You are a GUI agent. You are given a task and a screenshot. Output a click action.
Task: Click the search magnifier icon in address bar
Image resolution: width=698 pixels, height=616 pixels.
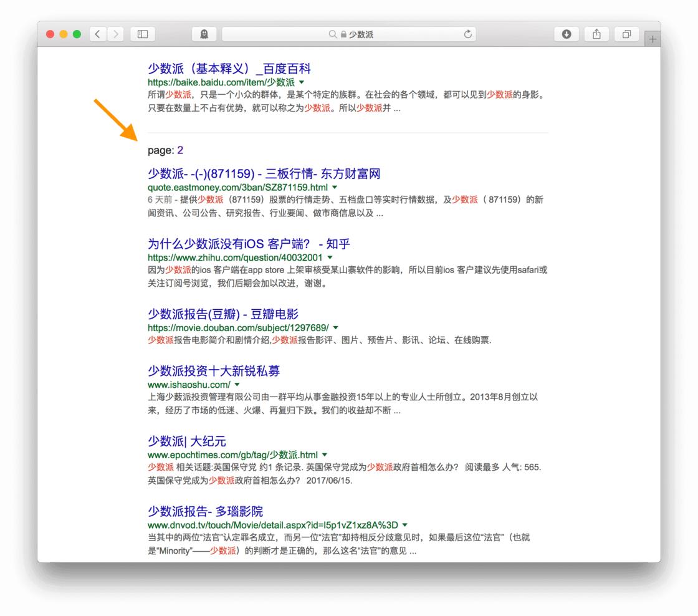tap(333, 34)
